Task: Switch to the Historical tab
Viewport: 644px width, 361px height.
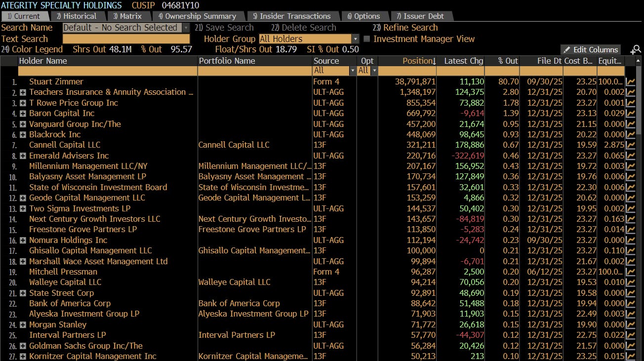Action: (x=77, y=16)
